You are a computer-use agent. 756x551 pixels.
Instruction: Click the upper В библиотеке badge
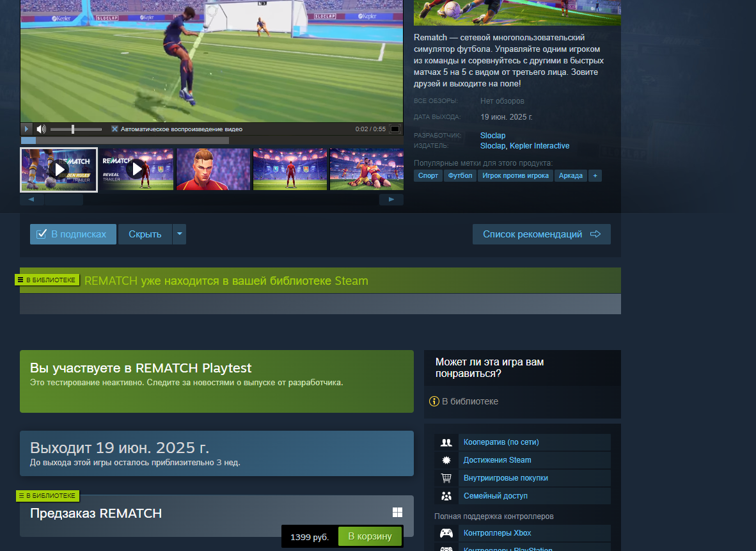point(47,280)
